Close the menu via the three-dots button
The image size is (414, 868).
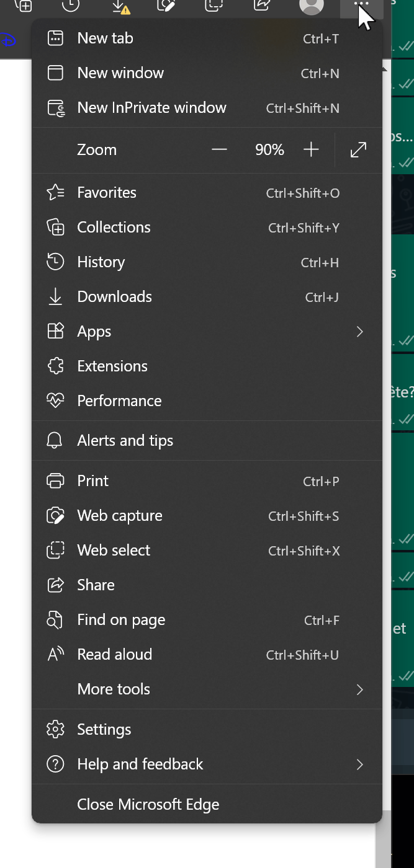(362, 5)
